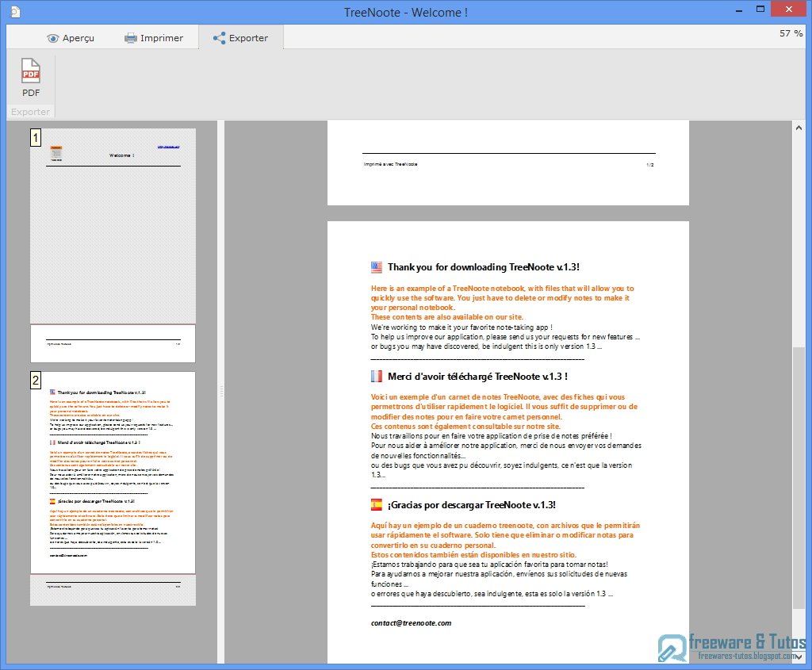Open the Aperçu tab
Viewport: 812px width, 670px height.
pos(71,38)
